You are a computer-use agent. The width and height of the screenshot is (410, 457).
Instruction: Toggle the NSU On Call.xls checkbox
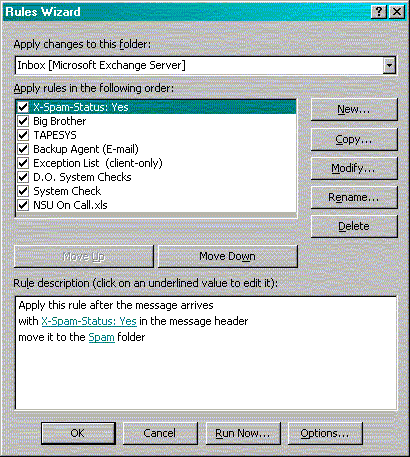pyautogui.click(x=23, y=205)
